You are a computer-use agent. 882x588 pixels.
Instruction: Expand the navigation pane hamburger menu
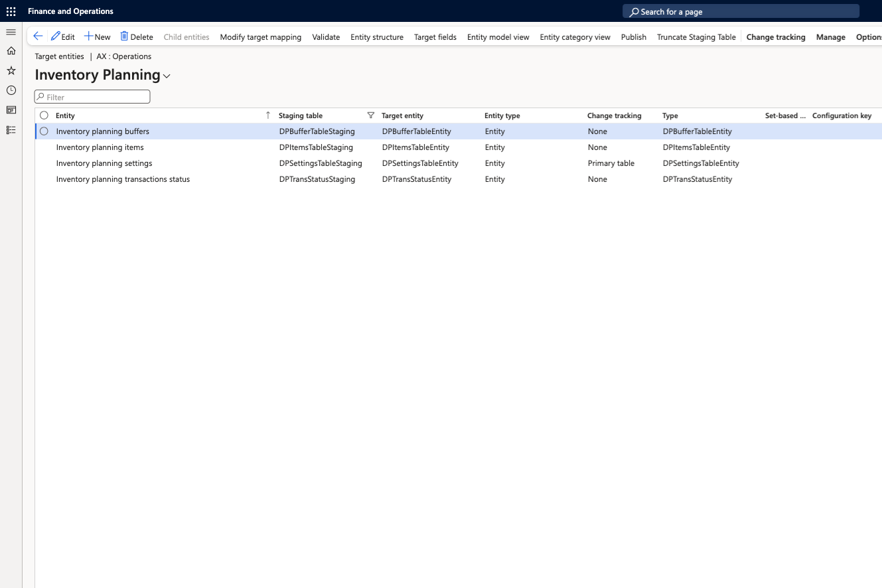11,32
